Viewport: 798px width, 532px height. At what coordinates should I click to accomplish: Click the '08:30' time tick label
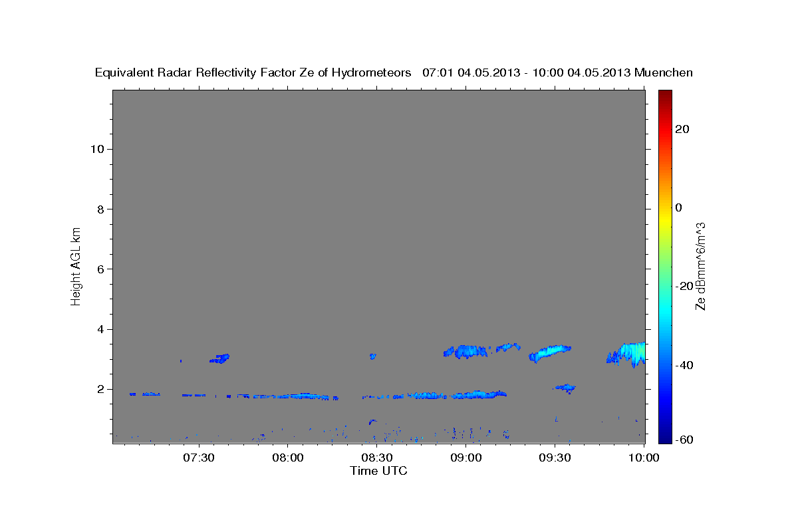[x=377, y=458]
